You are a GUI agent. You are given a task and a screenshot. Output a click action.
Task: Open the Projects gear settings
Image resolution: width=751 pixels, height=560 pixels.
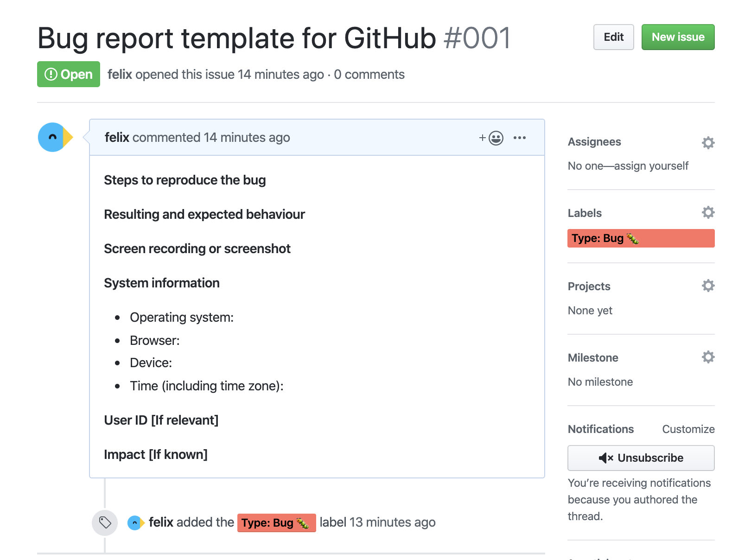click(x=708, y=286)
